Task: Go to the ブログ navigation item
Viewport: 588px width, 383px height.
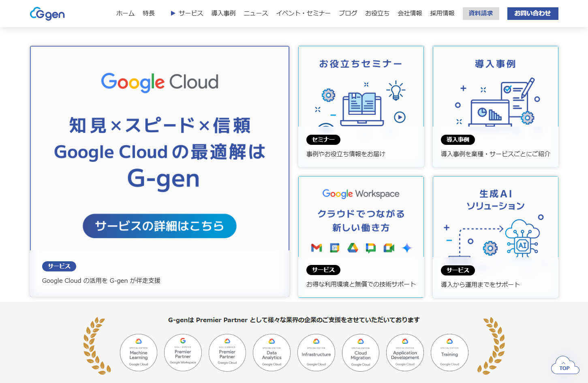Action: click(x=348, y=13)
